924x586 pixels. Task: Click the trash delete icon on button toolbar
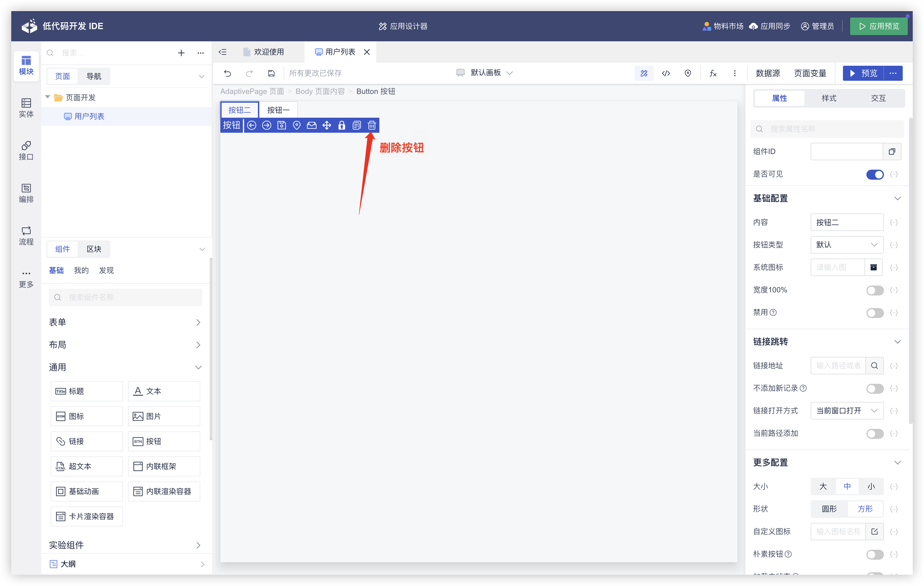[372, 125]
